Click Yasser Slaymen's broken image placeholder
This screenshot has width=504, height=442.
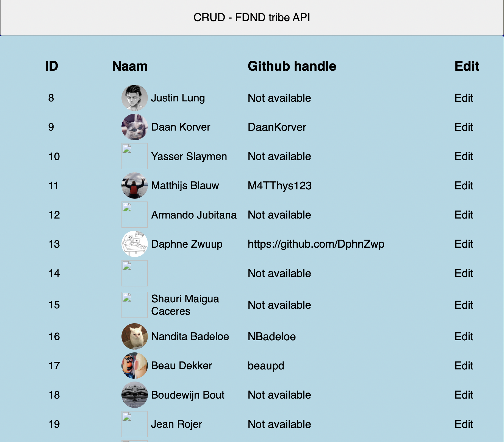pos(134,156)
